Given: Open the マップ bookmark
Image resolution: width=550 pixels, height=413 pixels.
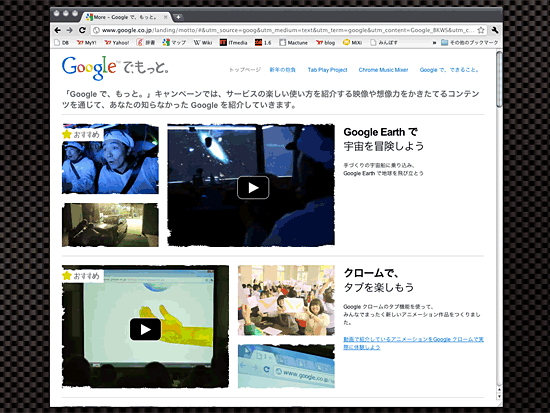Looking at the screenshot, I should coord(174,42).
